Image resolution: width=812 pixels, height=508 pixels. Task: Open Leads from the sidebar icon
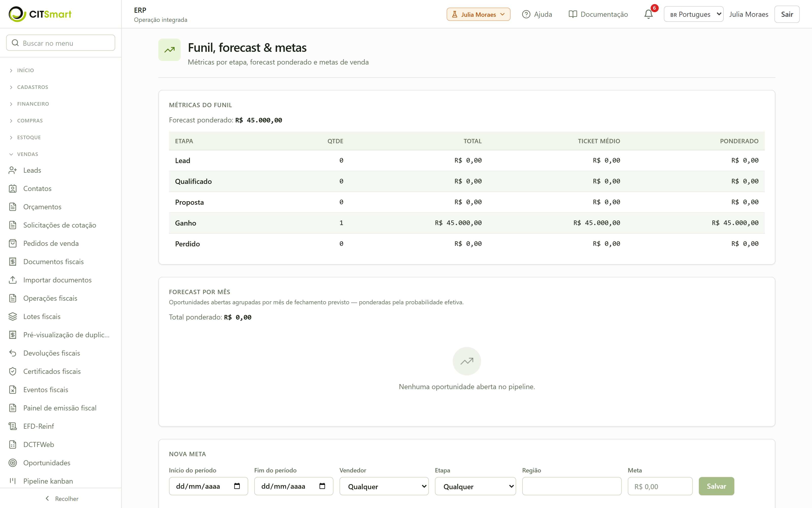13,170
